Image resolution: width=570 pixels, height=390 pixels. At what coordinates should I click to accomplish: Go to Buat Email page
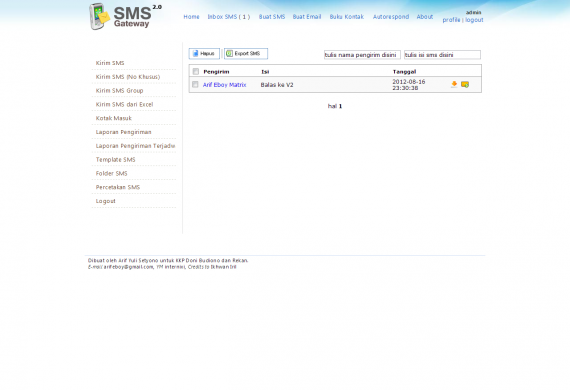[x=307, y=17]
